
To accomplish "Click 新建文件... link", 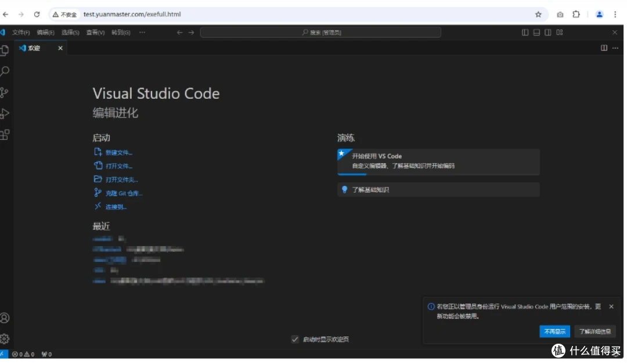I will tap(119, 153).
